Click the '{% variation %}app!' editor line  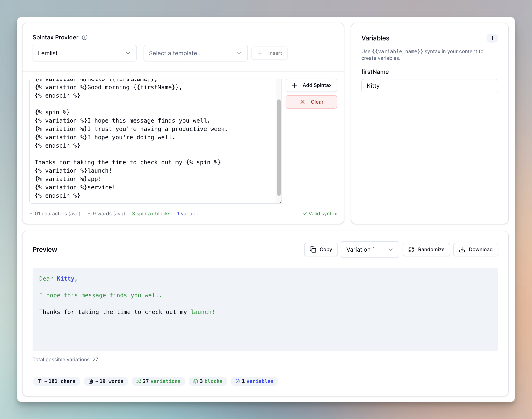click(x=68, y=179)
